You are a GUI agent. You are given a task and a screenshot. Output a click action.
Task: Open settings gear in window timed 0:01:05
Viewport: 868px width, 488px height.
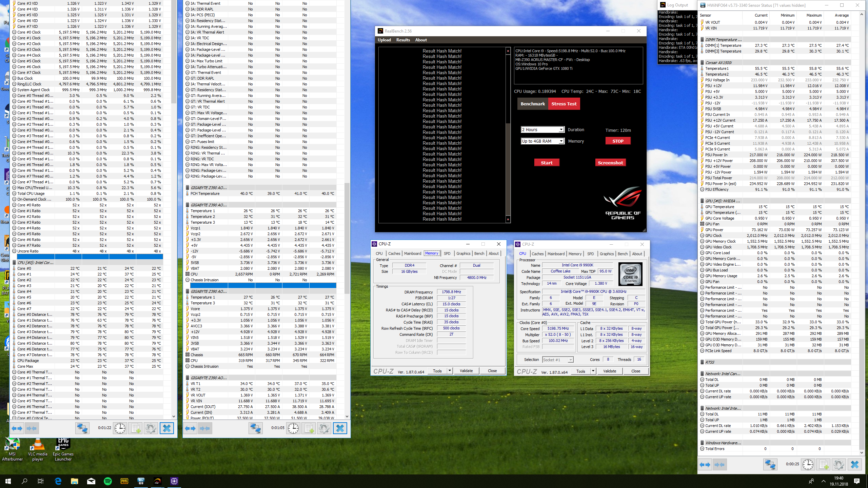pos(324,428)
